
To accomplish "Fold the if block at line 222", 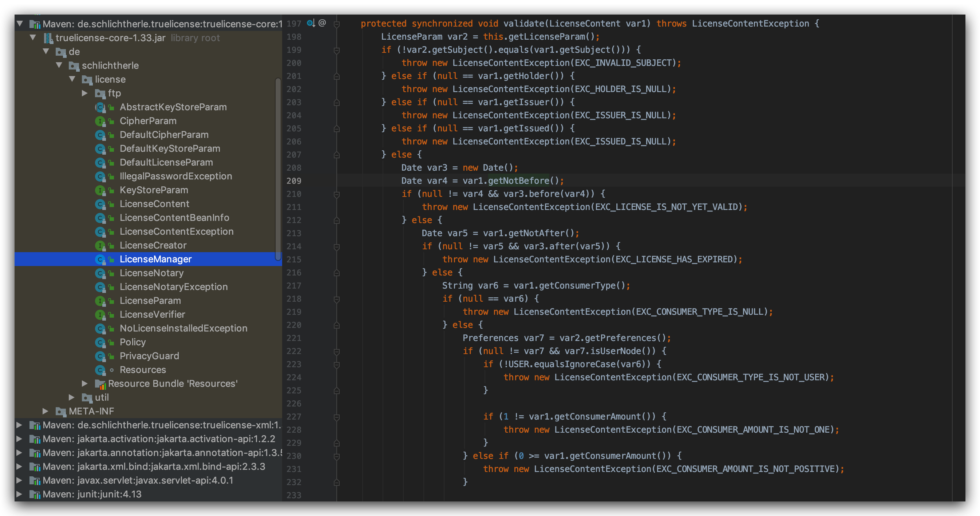I will [337, 352].
